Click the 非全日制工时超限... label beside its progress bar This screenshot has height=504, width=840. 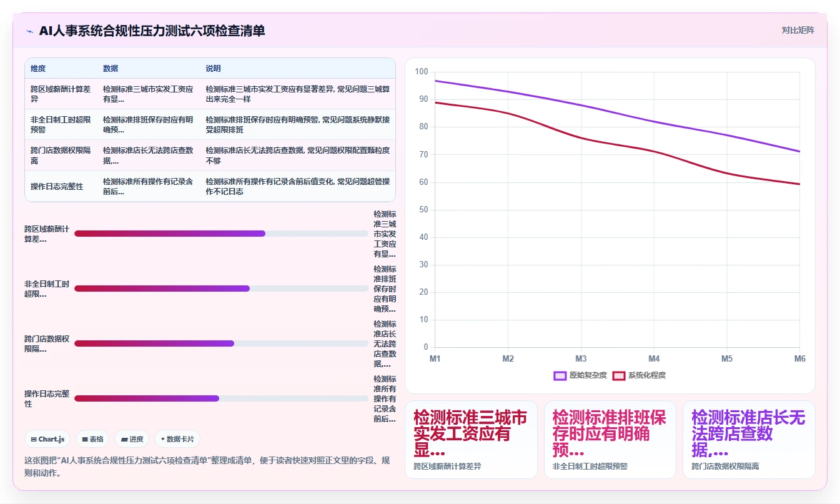pos(47,289)
